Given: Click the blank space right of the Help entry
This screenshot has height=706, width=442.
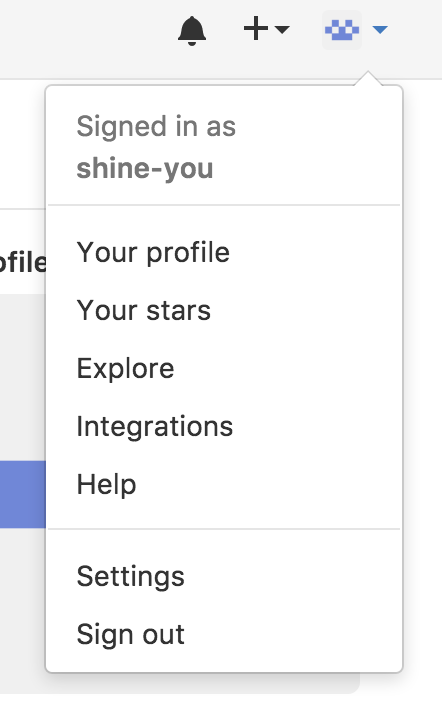Looking at the screenshot, I should coord(268,484).
